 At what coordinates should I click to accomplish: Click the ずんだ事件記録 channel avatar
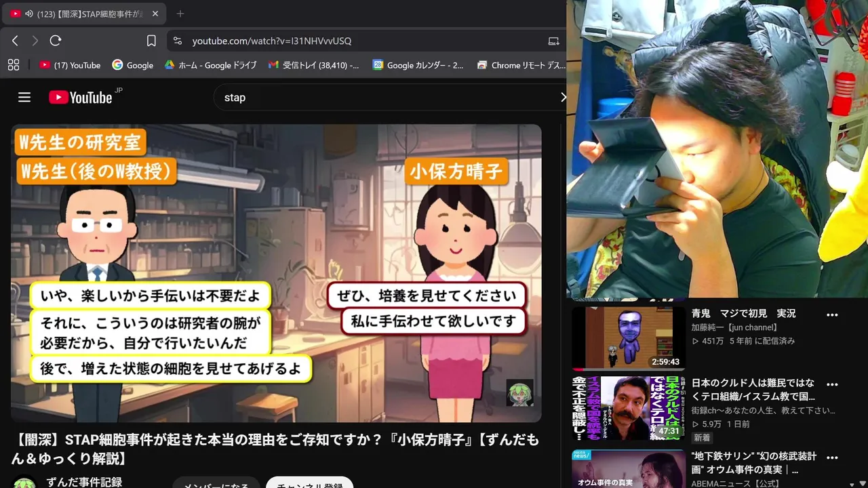click(x=25, y=483)
